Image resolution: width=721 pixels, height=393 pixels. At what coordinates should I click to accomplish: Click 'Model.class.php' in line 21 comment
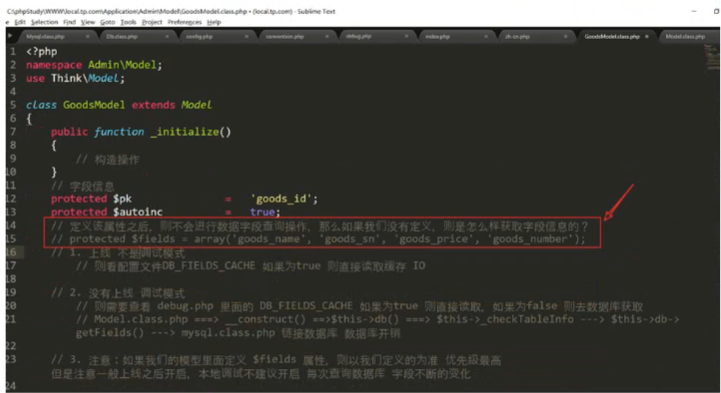pos(141,319)
